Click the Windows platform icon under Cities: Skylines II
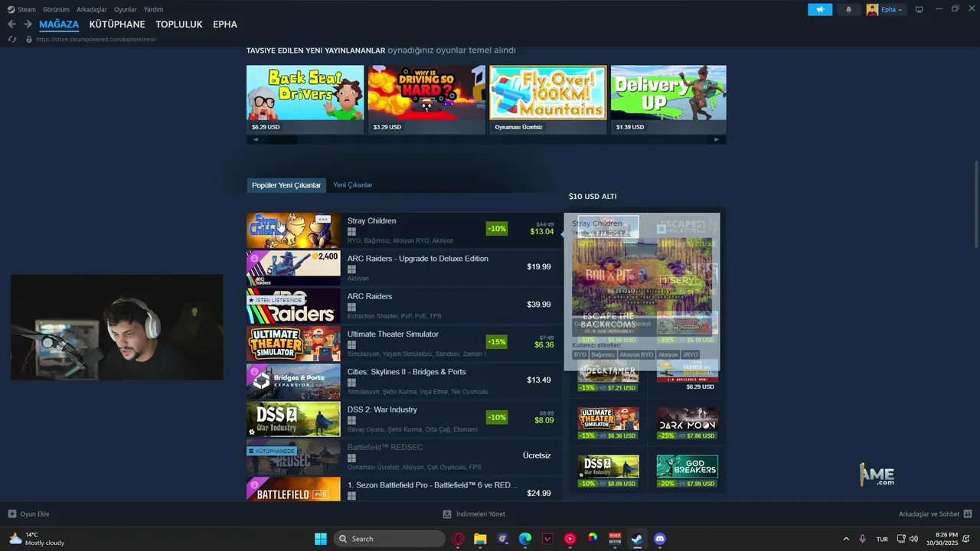Viewport: 980px width, 551px height. click(351, 382)
